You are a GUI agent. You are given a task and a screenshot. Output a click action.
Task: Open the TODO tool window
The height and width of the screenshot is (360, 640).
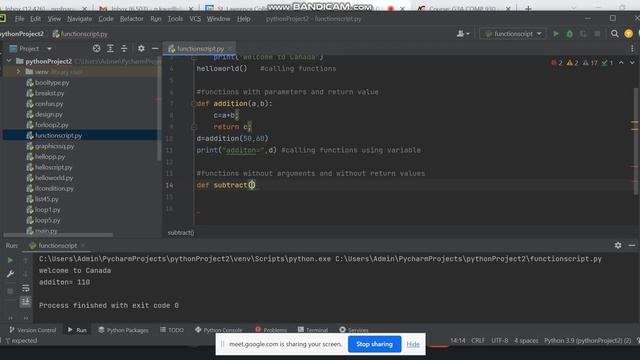coord(172,330)
